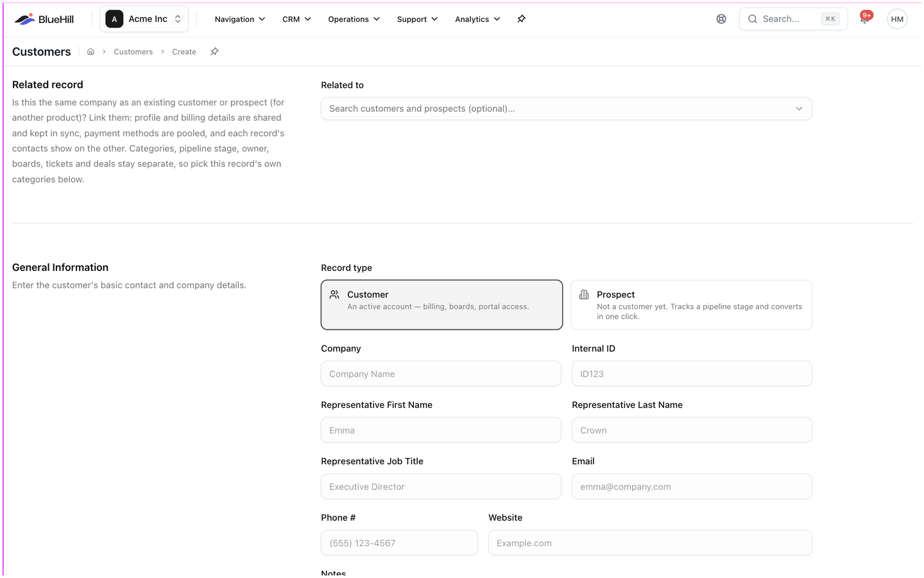Viewport: 924px width, 578px height.
Task: Click the Email input field
Action: [x=692, y=487]
